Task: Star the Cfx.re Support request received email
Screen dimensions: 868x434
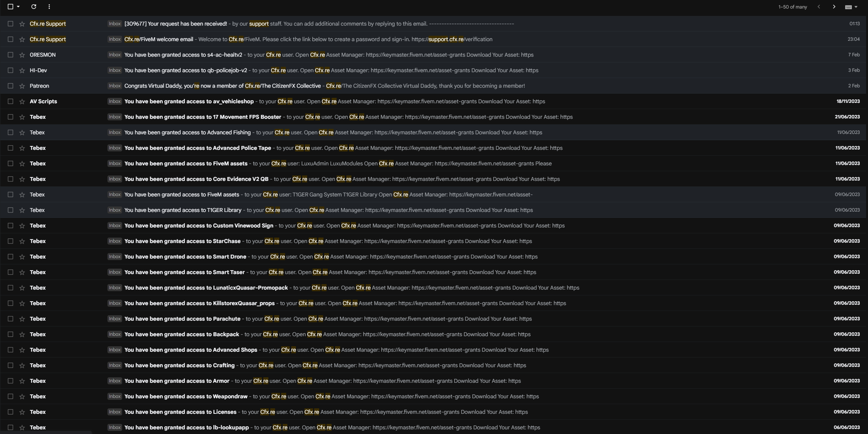Action: pos(22,24)
